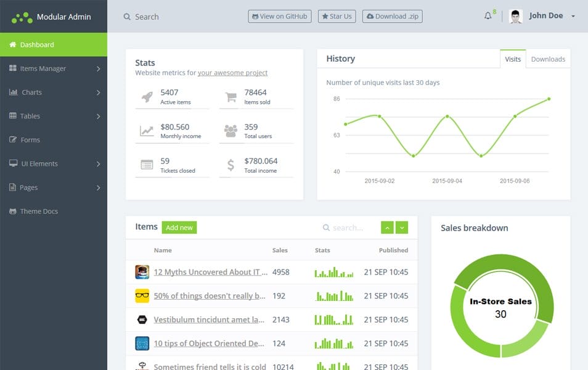Click the search magnifier in the top bar
The height and width of the screenshot is (370, 588).
[x=126, y=17]
